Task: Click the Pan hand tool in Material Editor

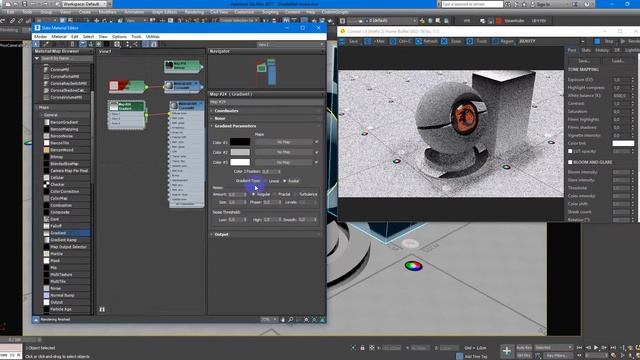Action: click(x=283, y=320)
